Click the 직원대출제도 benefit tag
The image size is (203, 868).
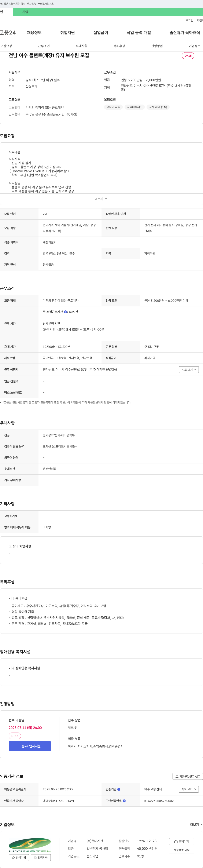coord(135,107)
